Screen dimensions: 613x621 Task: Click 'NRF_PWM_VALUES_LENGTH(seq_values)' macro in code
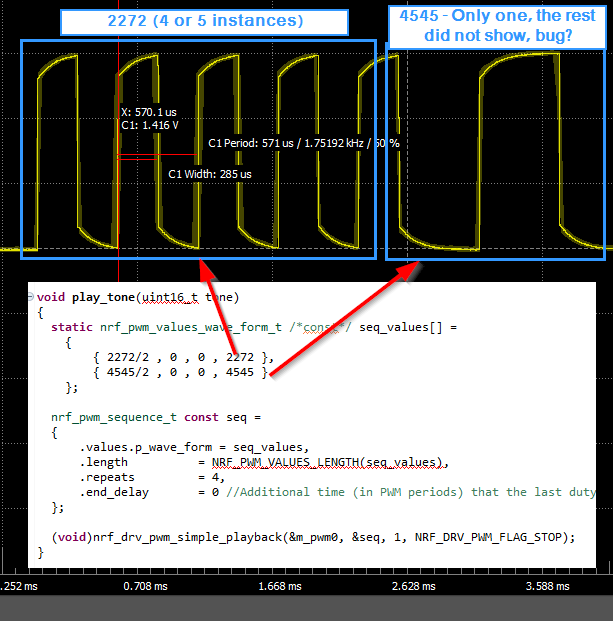click(327, 462)
